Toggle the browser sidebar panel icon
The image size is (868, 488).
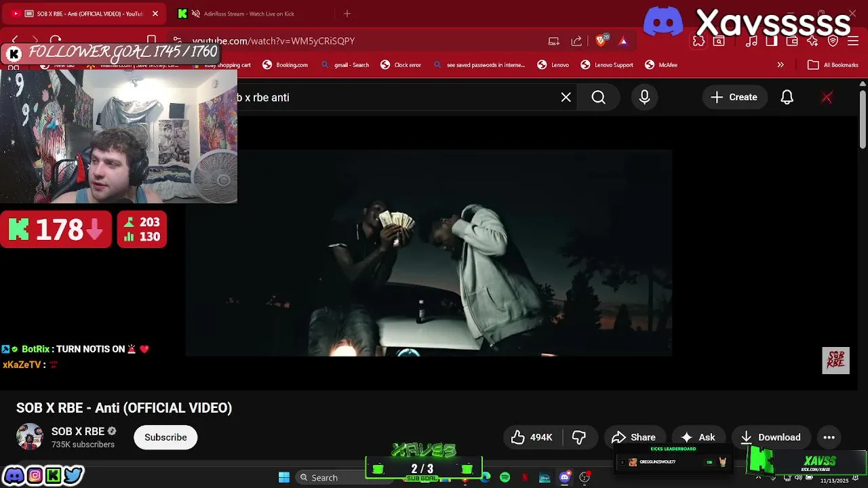pyautogui.click(x=772, y=41)
